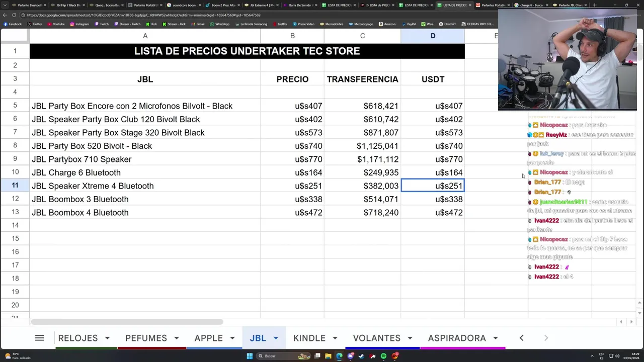Viewport: 644px width, 362px height.
Task: Switch to the KINDLE sheet tab
Action: click(309, 338)
